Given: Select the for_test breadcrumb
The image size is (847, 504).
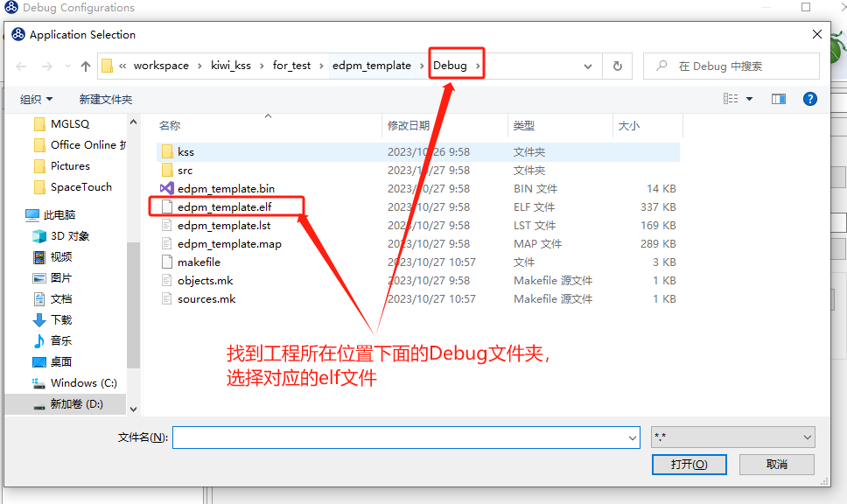Looking at the screenshot, I should coord(291,66).
